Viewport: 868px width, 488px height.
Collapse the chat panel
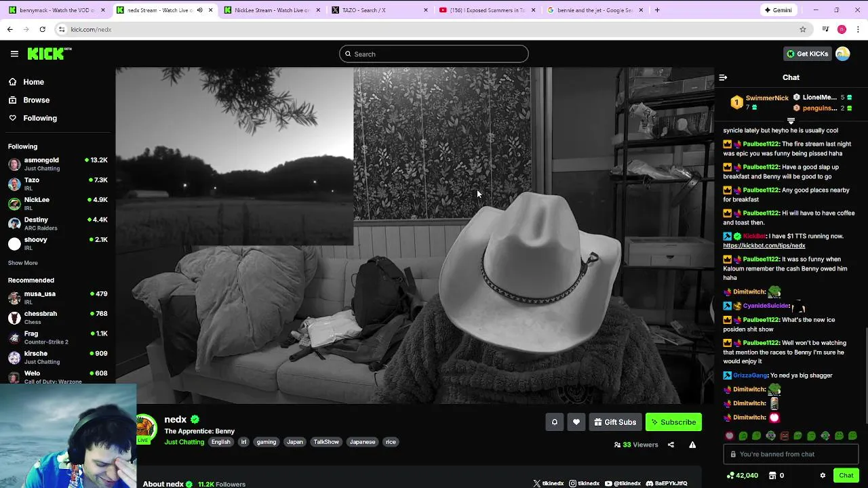[723, 77]
